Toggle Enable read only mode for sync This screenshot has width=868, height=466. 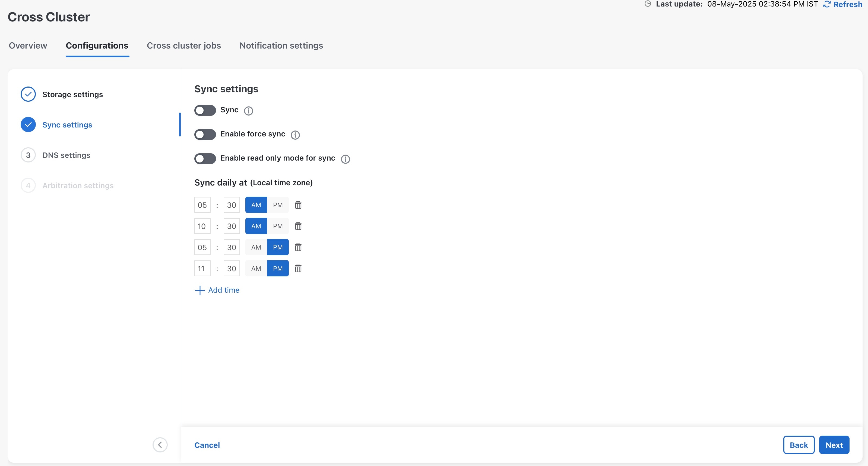coord(205,159)
